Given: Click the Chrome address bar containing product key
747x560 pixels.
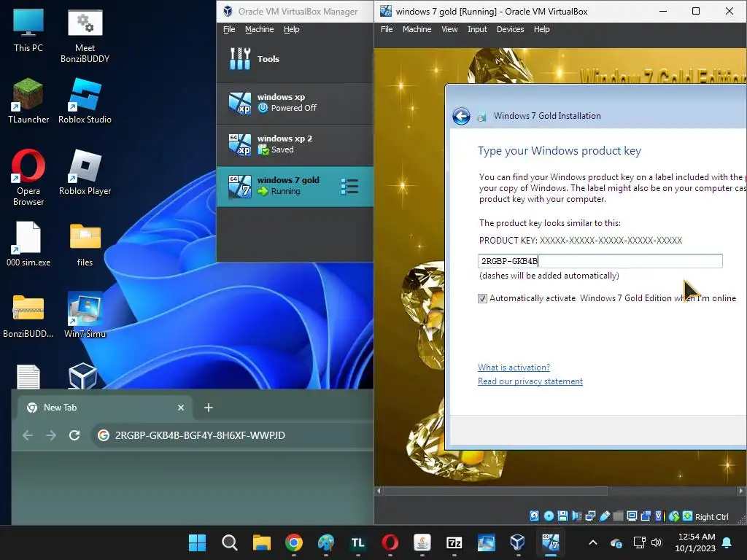Looking at the screenshot, I should coord(233,435).
